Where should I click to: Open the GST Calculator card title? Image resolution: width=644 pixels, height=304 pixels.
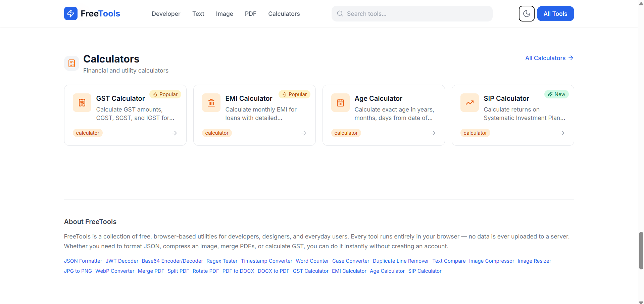[x=120, y=98]
